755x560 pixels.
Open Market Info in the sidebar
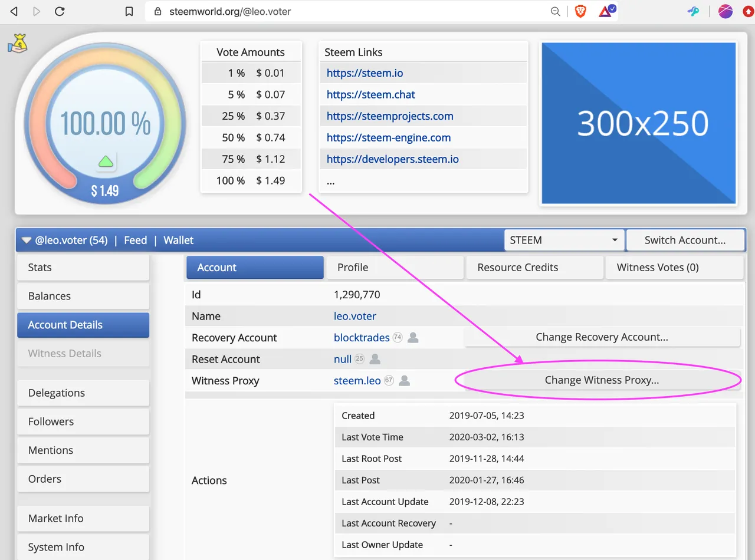[83, 519]
